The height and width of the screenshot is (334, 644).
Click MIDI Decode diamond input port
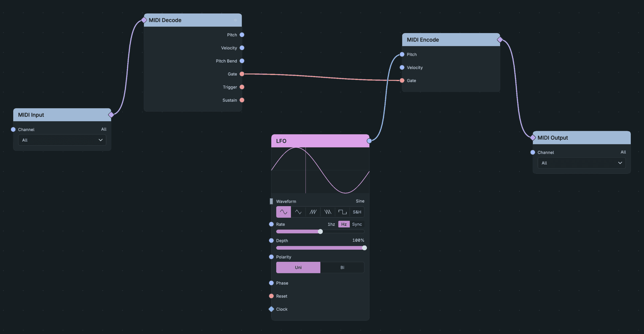coord(144,20)
